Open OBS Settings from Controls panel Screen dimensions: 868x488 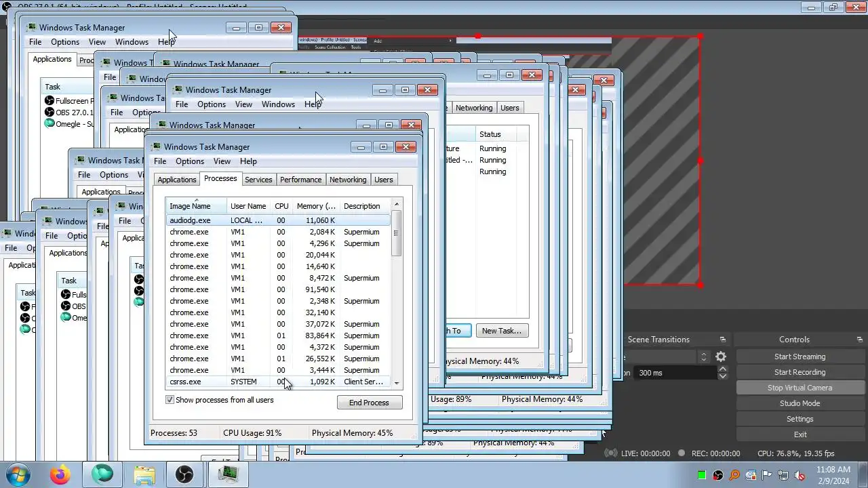click(800, 419)
